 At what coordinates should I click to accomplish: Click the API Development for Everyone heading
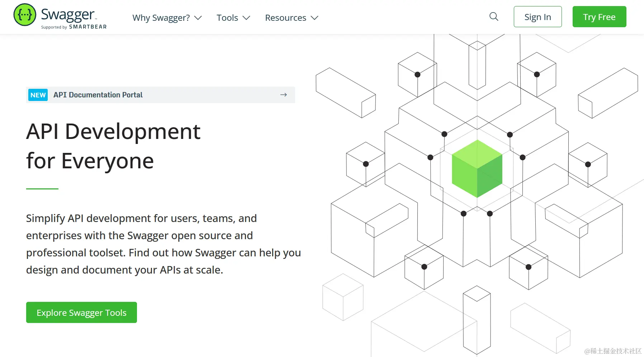pyautogui.click(x=113, y=146)
